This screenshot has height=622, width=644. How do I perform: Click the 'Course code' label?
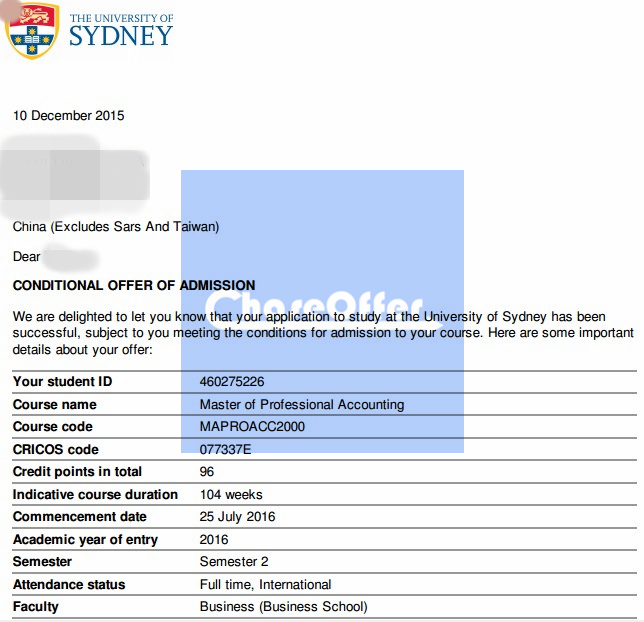click(53, 426)
